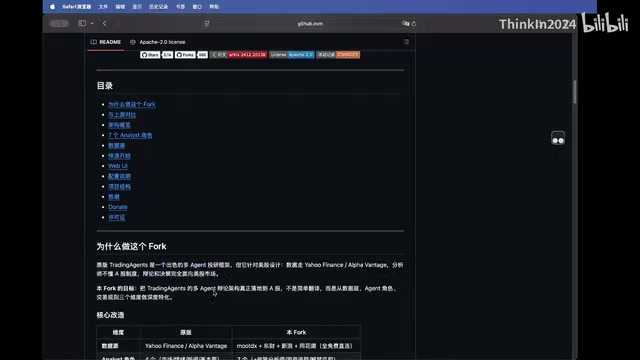Click the 本 Fork table header
The height and width of the screenshot is (360, 640).
click(296, 332)
